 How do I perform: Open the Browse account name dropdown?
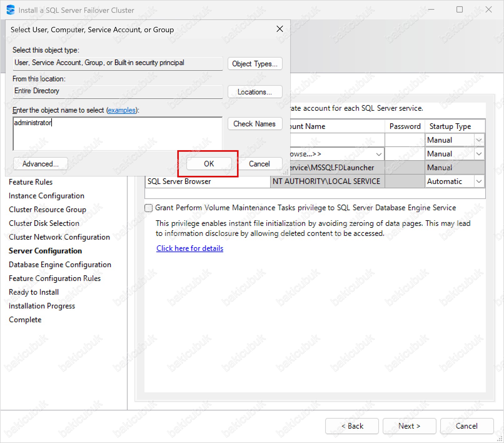click(x=378, y=154)
